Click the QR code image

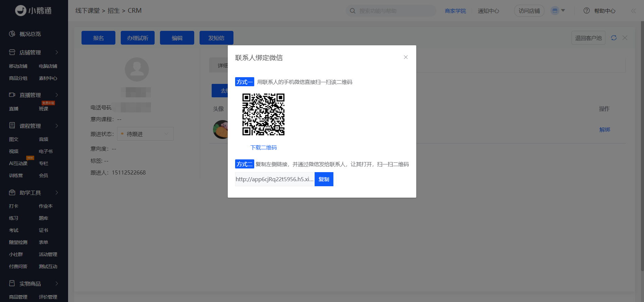coord(264,114)
